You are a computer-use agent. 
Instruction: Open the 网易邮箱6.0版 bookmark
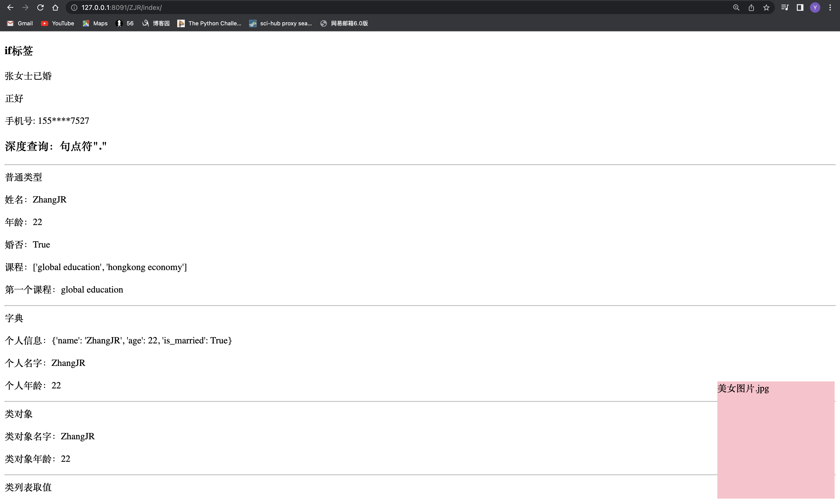(x=344, y=23)
